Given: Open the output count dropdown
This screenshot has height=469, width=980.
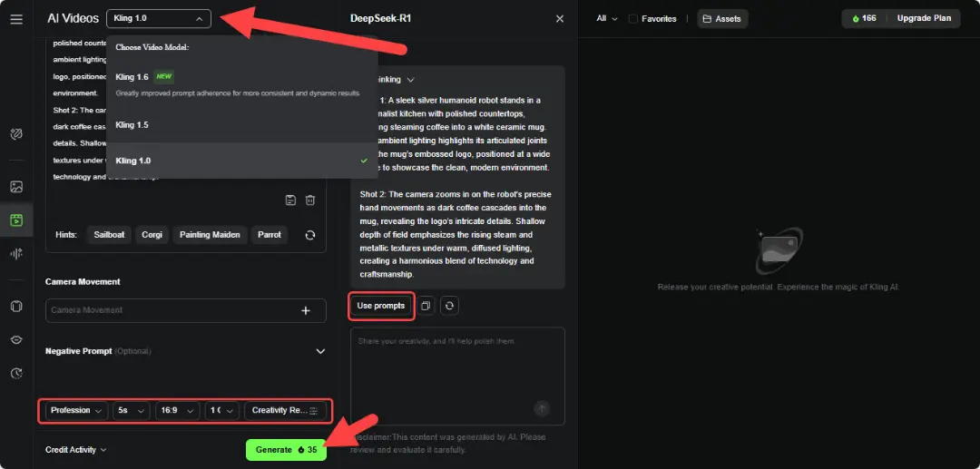Looking at the screenshot, I should (222, 410).
